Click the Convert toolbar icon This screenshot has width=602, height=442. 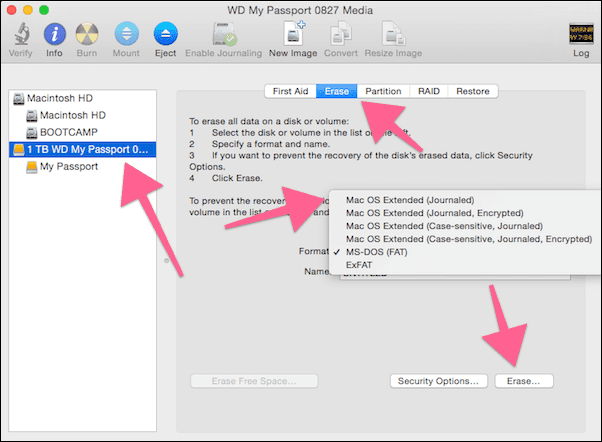point(341,33)
